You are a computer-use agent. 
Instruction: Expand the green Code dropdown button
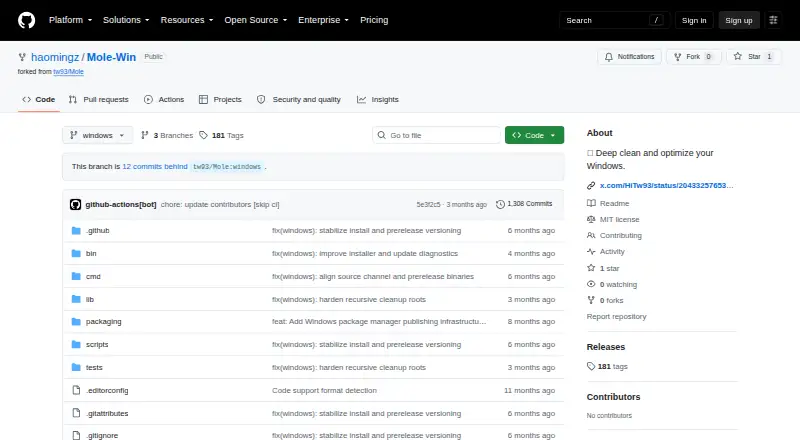(x=534, y=135)
